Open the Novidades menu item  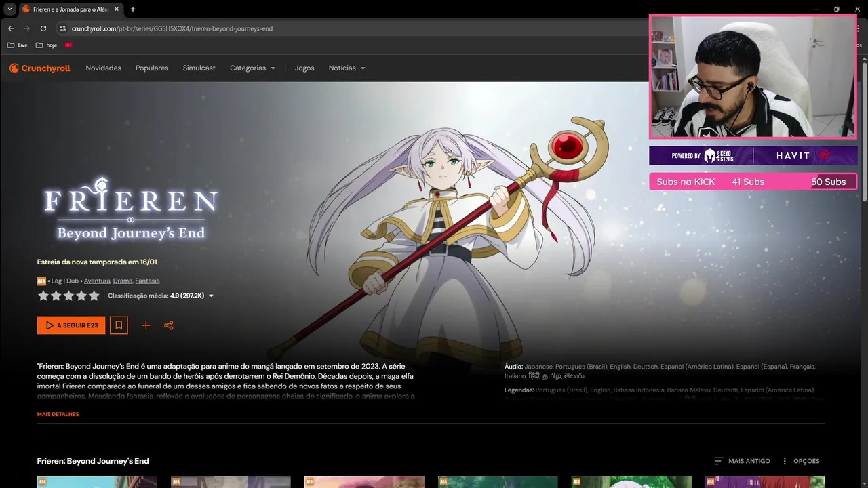click(103, 68)
